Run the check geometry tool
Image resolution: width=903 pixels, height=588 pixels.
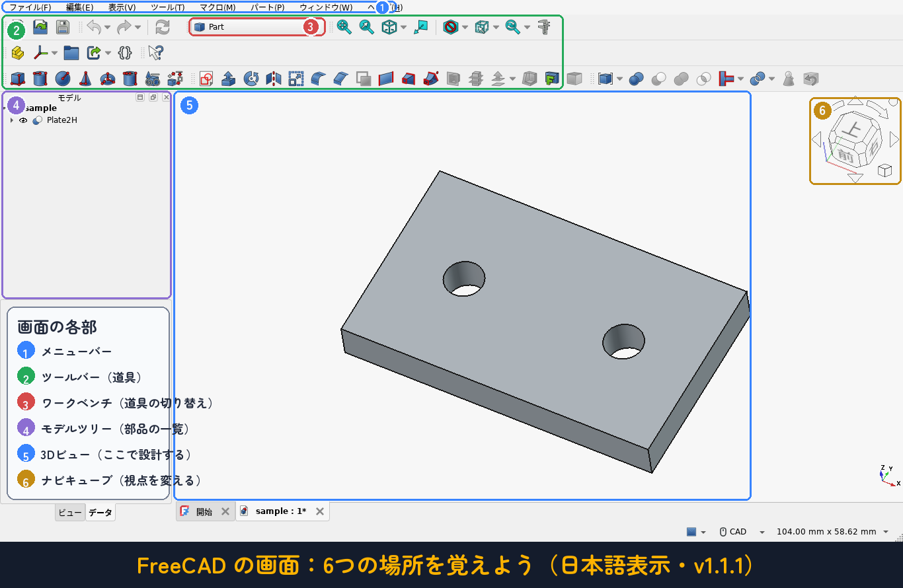787,79
